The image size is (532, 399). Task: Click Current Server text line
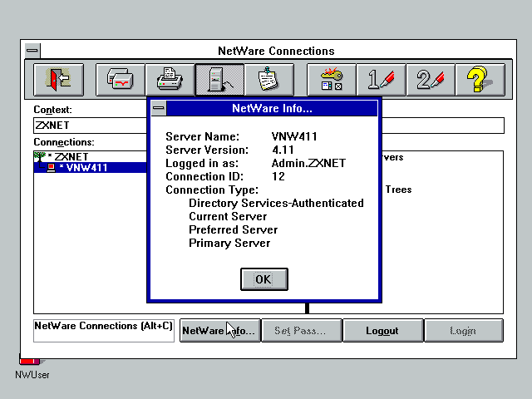tap(228, 216)
